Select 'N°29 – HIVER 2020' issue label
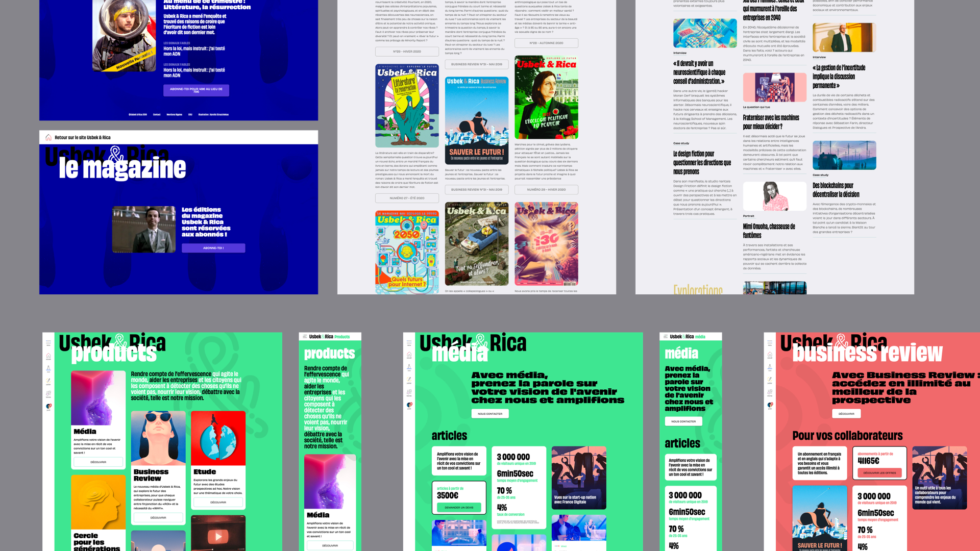Screen dimensions: 980x551 click(407, 52)
